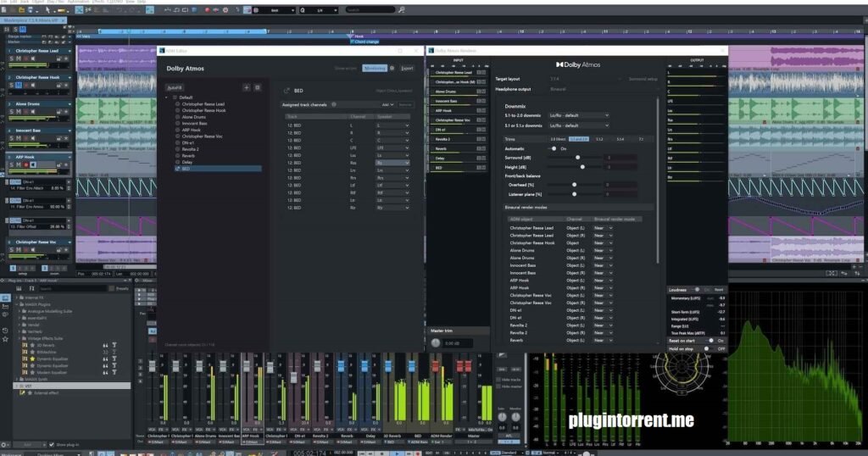Expand the Vintage Effects Suite folder

click(20, 338)
